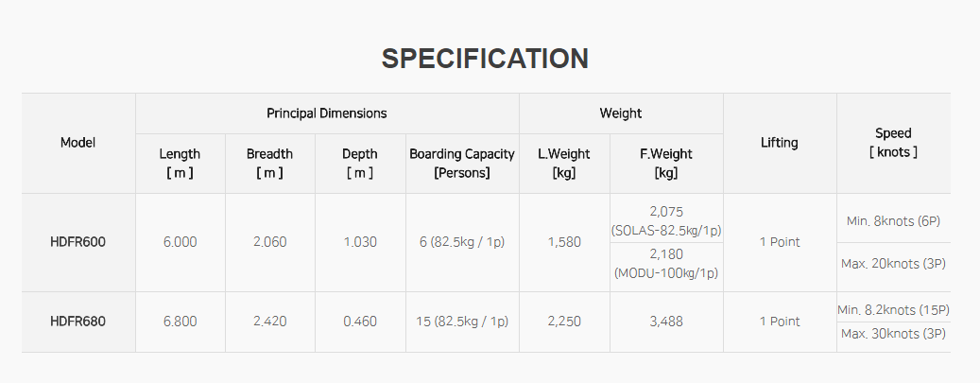980x383 pixels.
Task: Click the Min. 8knots (6P) speed cell
Action: (x=893, y=221)
